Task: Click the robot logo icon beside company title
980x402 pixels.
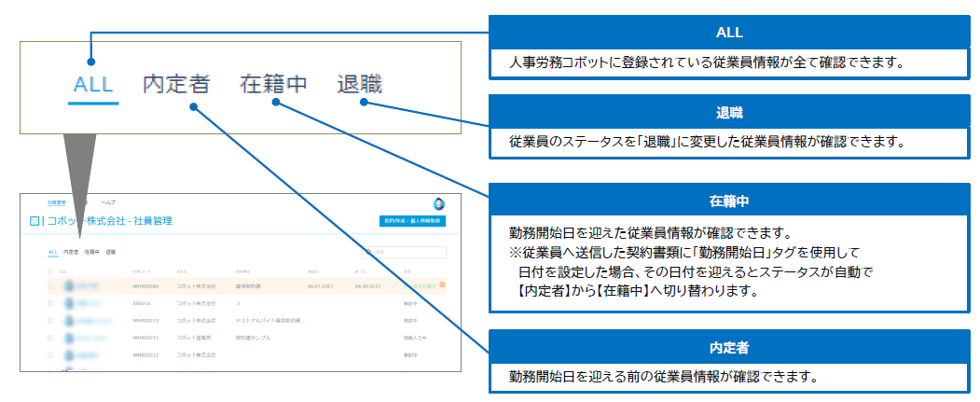Action: click(x=34, y=221)
